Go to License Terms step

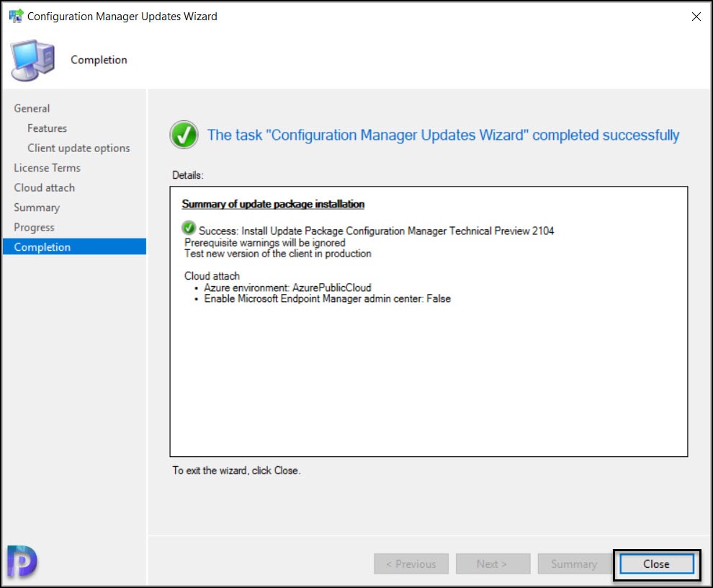(47, 168)
